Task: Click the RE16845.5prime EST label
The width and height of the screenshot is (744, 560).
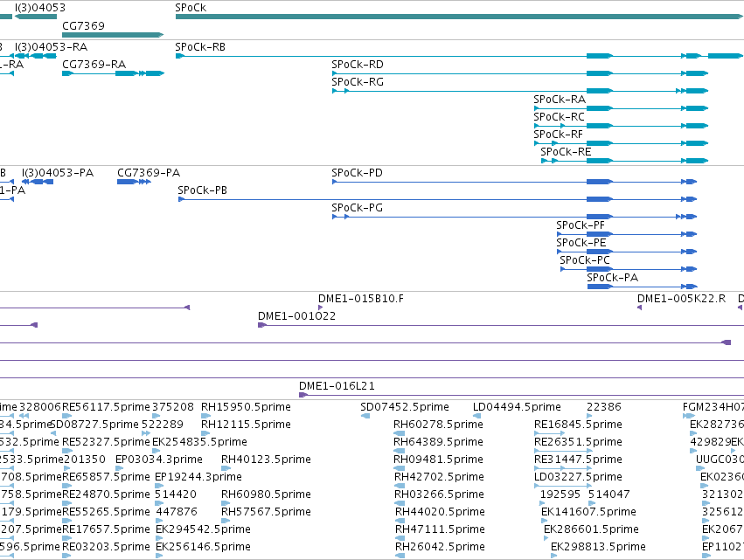Action: click(x=578, y=425)
